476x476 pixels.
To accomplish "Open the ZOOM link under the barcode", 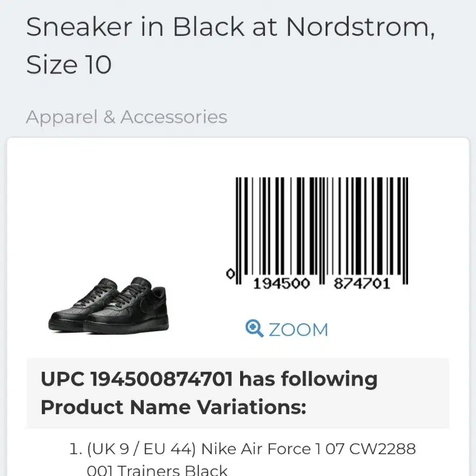I will [287, 329].
